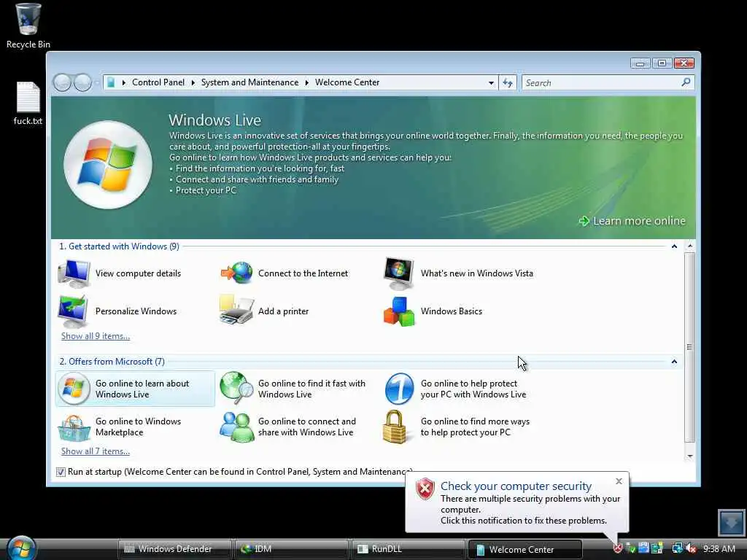The width and height of the screenshot is (747, 560).
Task: Click the scrollbar down arrow
Action: pos(689,456)
